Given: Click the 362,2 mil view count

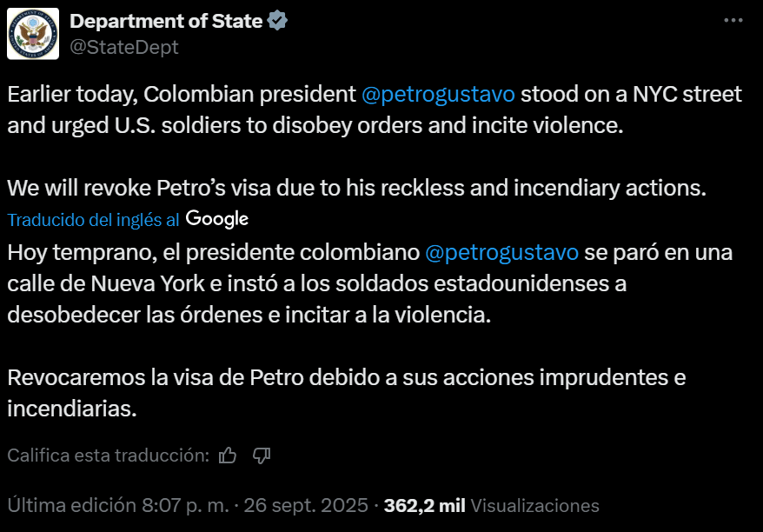Looking at the screenshot, I should tap(425, 505).
